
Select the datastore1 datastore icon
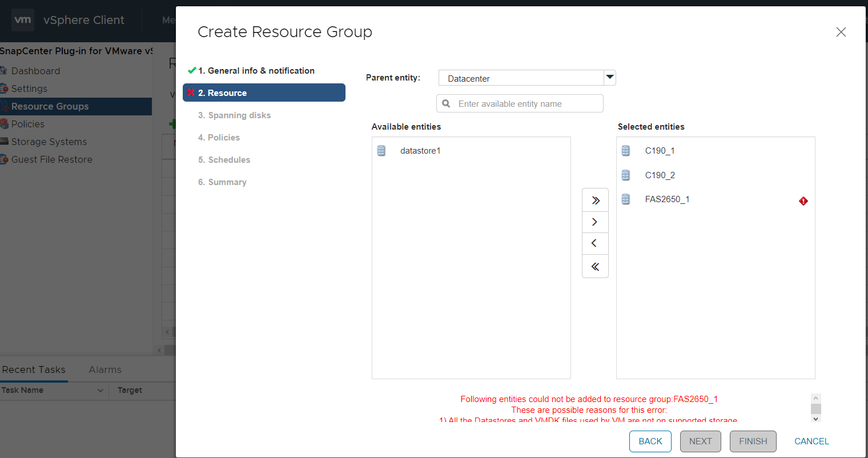(381, 151)
